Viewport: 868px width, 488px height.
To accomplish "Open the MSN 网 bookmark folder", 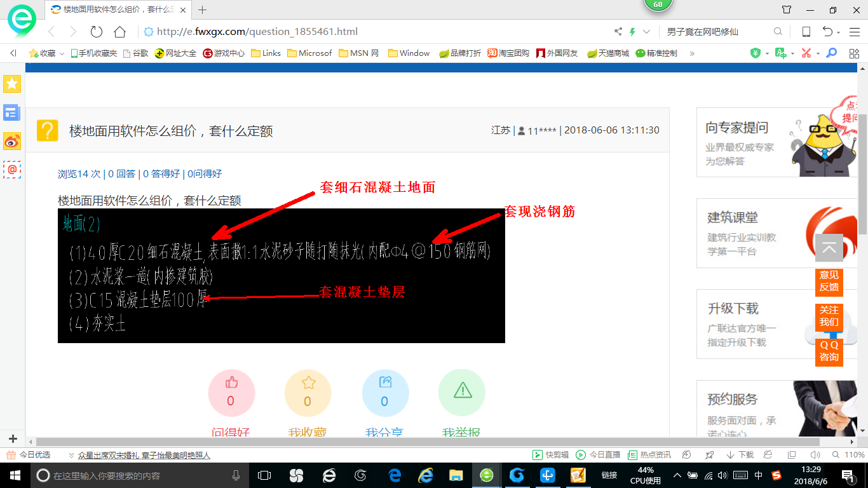I will coord(359,53).
